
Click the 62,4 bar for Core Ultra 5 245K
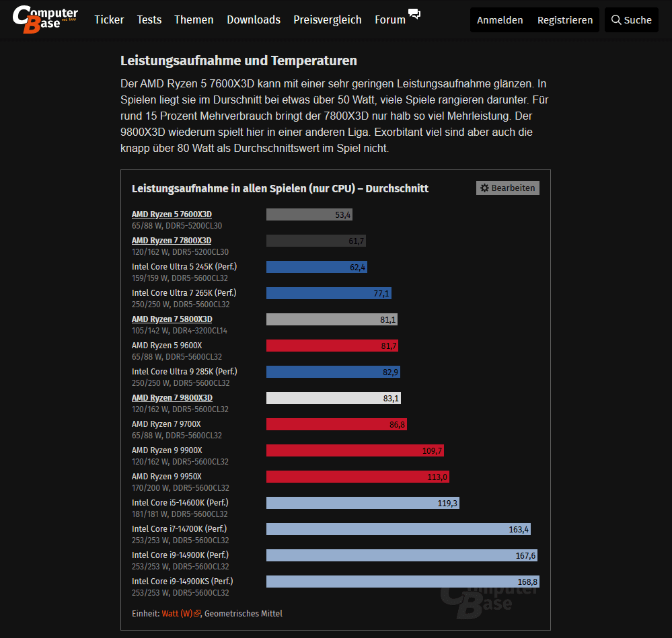coord(317,267)
